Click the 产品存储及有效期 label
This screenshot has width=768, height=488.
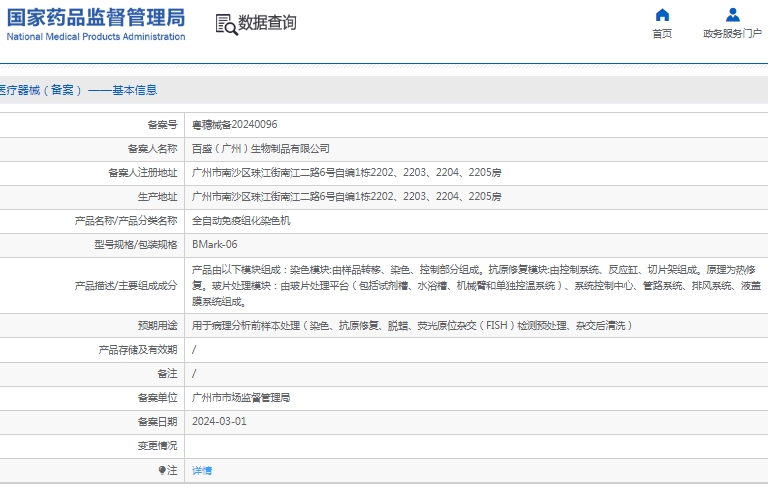coord(138,350)
